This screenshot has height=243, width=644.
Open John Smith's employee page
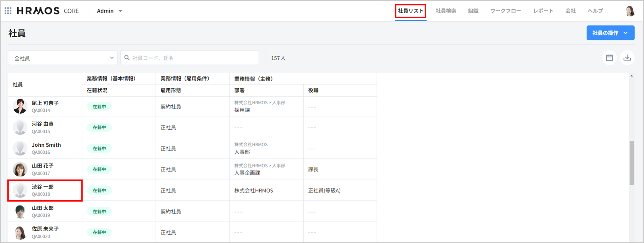[x=46, y=145]
